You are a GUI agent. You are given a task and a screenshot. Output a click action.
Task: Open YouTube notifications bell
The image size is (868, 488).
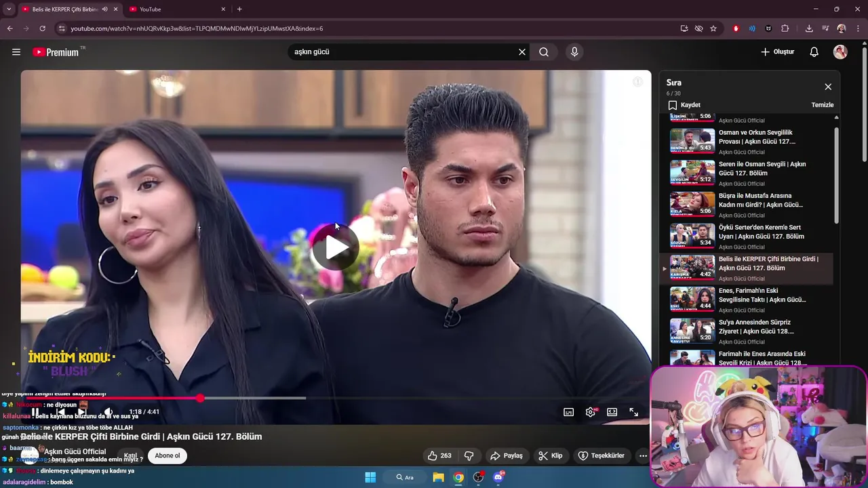coord(814,52)
